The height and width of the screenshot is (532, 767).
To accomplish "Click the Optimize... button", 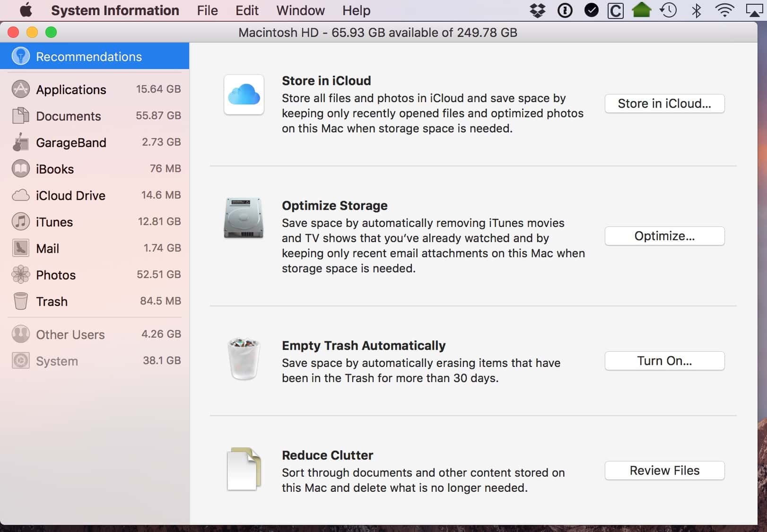I will (x=664, y=236).
